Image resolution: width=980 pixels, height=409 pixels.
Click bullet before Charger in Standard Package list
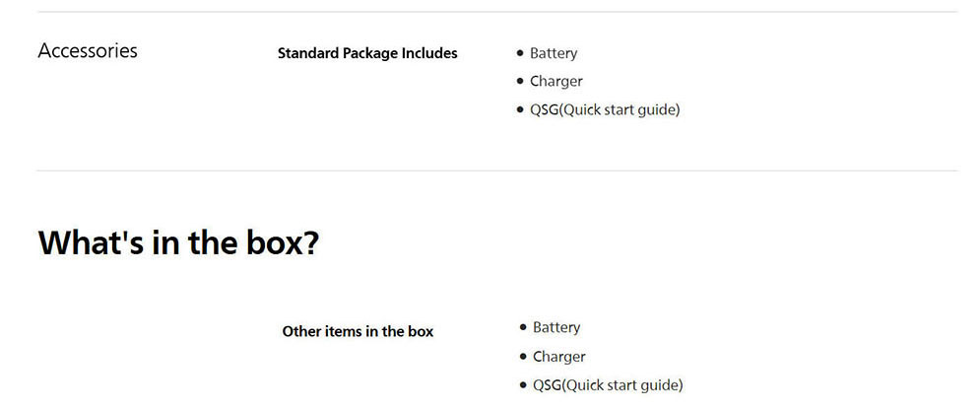tap(520, 82)
